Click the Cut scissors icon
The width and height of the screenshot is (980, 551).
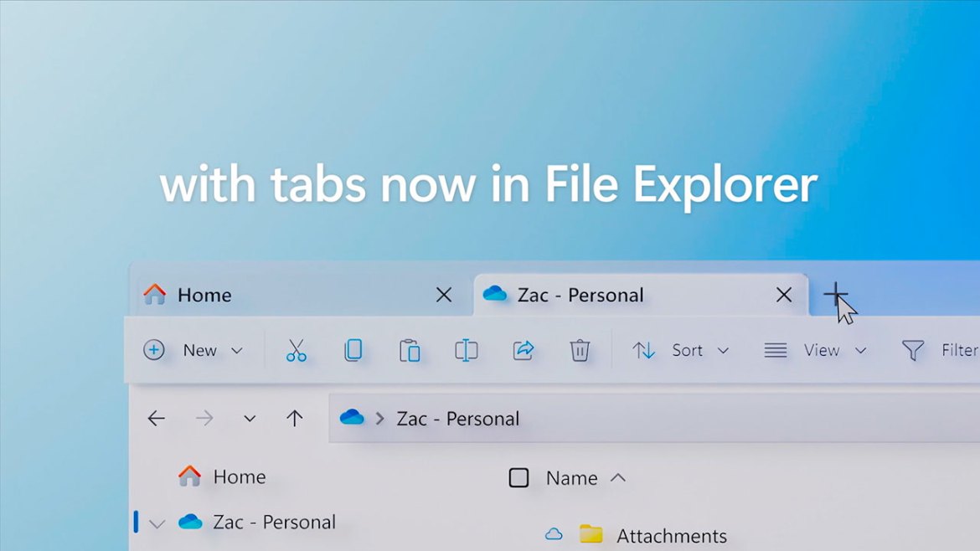point(297,351)
